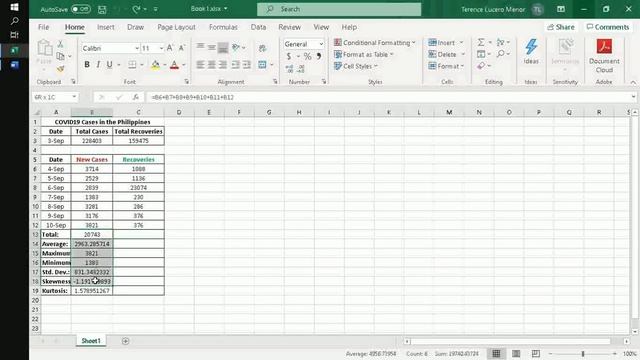This screenshot has width=640, height=360.
Task: Switch to the Insert tab
Action: pyautogui.click(x=106, y=27)
